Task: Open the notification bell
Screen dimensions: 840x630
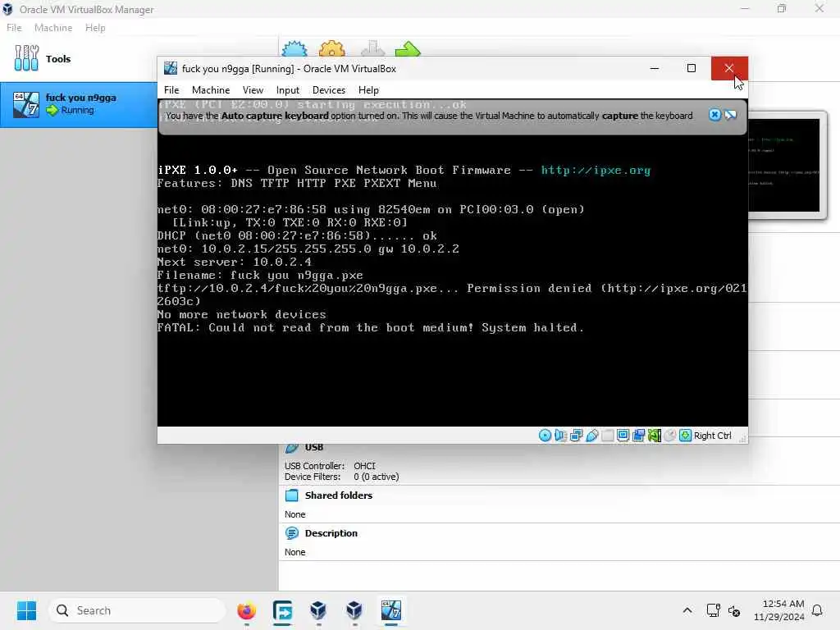Action: (x=818, y=610)
